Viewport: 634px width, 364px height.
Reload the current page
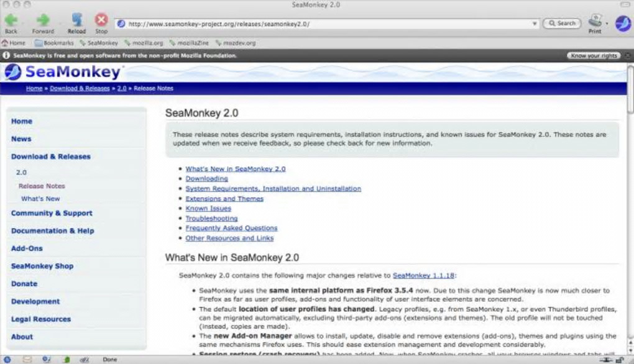coord(76,23)
